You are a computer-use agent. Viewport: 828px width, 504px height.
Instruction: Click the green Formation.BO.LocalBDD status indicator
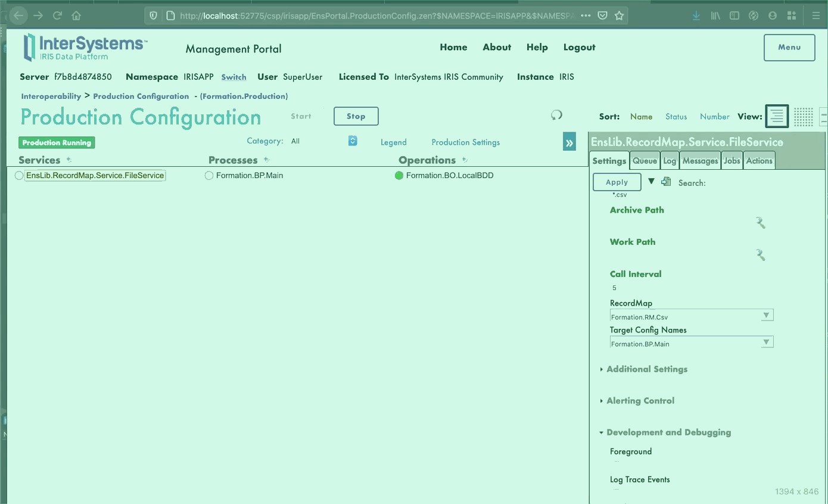coord(399,175)
